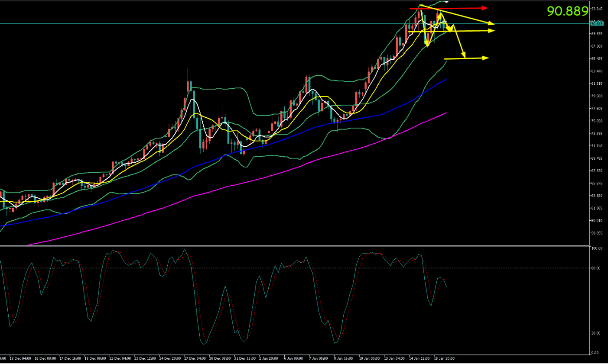Click the oscillator's 80.00 level label
608x364 pixels.
pos(596,268)
